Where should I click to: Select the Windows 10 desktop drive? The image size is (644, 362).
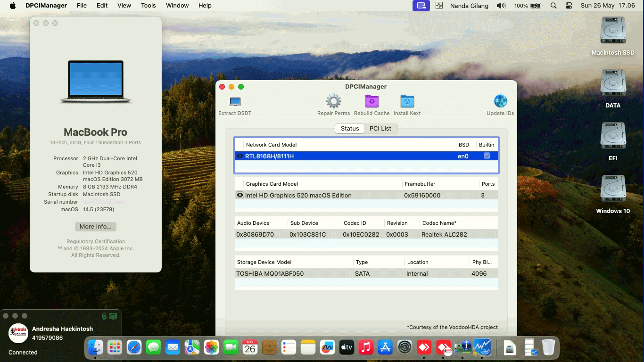613,194
